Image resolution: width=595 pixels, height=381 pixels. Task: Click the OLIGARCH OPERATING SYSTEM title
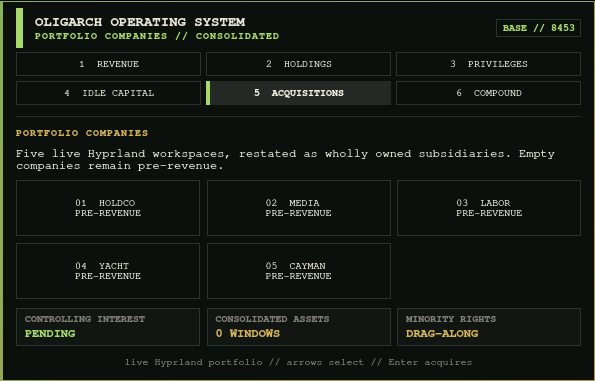[x=140, y=22]
